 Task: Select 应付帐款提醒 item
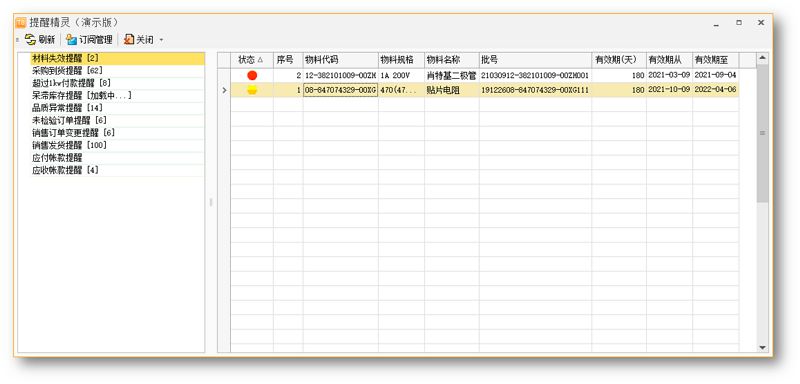pyautogui.click(x=117, y=158)
